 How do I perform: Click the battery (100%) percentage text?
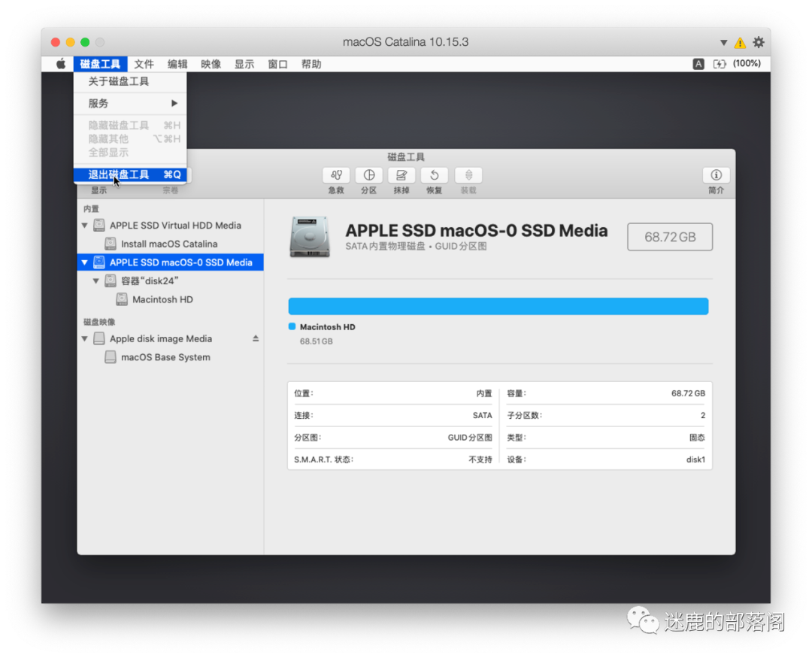747,63
